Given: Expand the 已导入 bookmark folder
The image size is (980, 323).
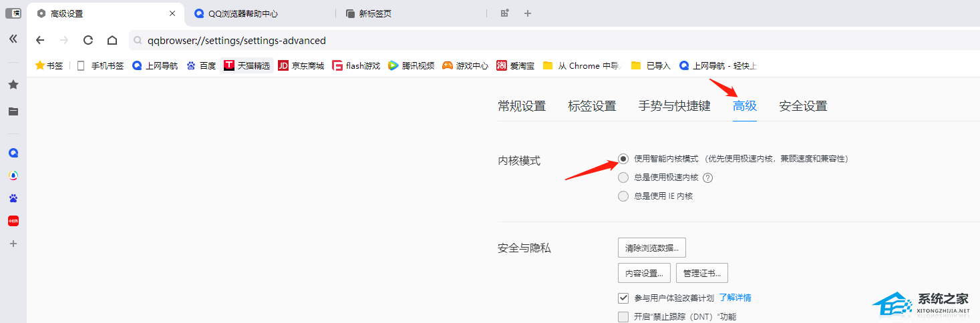Looking at the screenshot, I should click(x=651, y=65).
